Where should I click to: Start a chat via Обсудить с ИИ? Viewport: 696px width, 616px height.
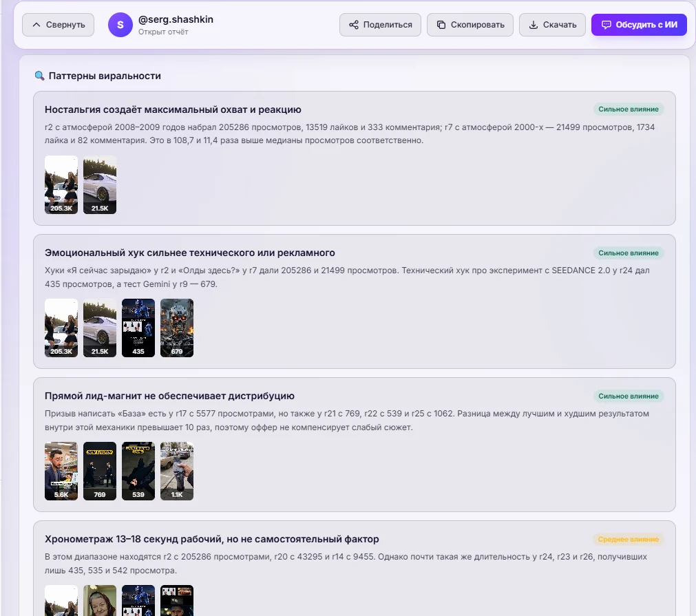(x=639, y=25)
